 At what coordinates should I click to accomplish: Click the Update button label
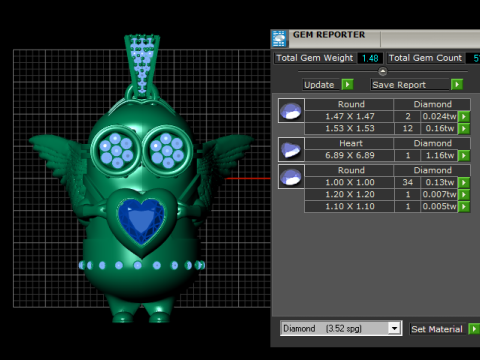coord(322,85)
